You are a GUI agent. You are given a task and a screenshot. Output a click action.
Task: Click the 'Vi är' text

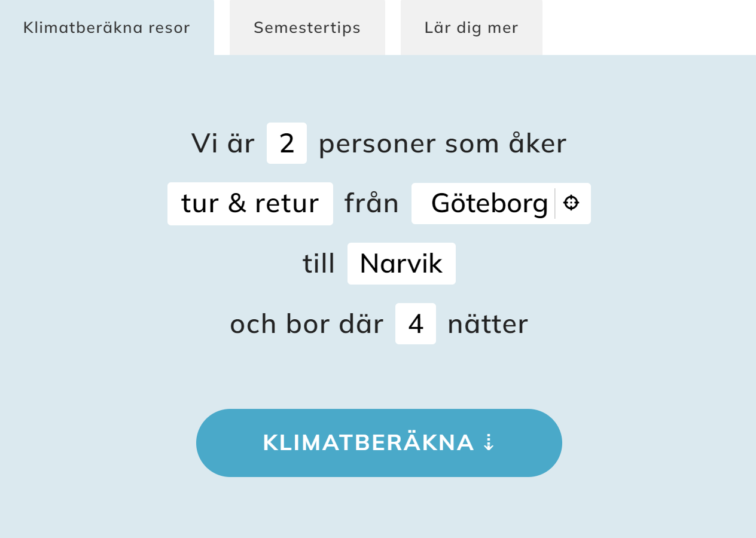point(223,143)
